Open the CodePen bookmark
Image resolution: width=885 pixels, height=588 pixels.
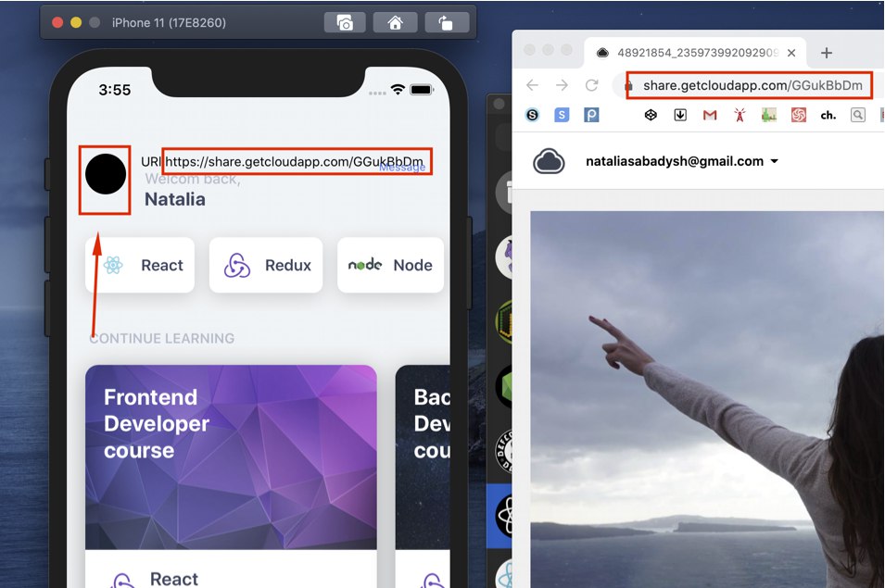coord(651,115)
